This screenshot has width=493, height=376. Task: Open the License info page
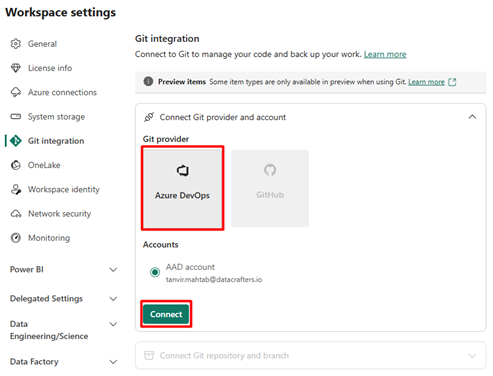[50, 68]
